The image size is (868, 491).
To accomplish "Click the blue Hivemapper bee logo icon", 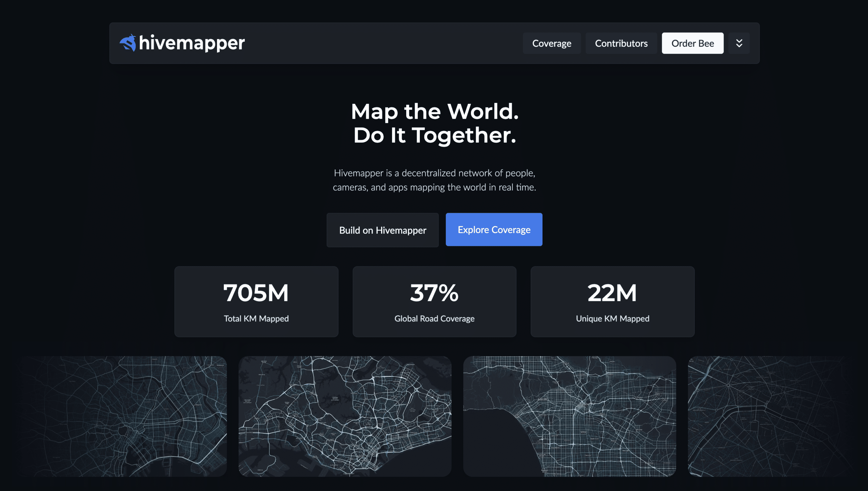I will 128,43.
